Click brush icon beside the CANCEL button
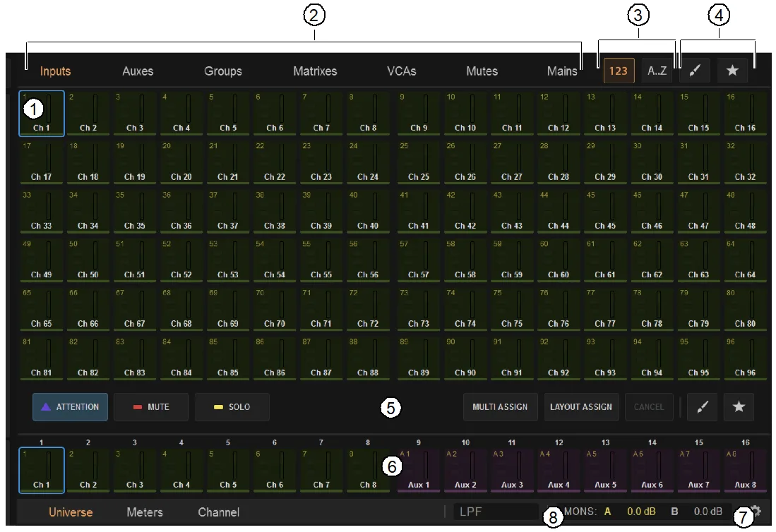This screenshot has width=776, height=532. click(x=703, y=407)
